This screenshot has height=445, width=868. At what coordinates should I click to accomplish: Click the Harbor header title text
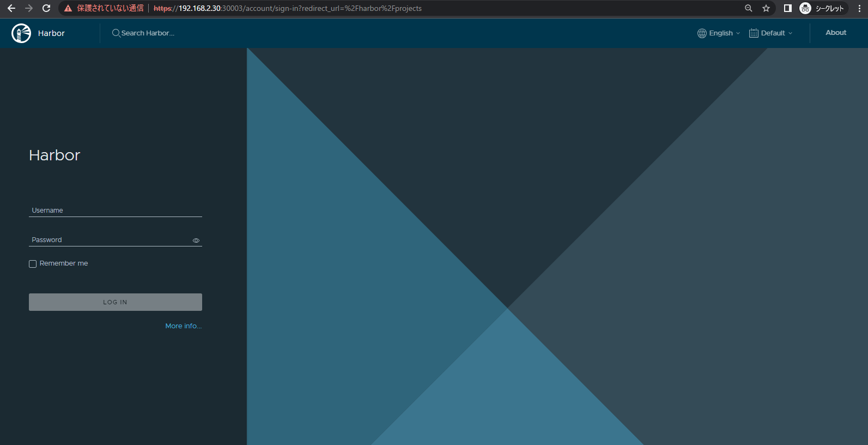point(51,33)
